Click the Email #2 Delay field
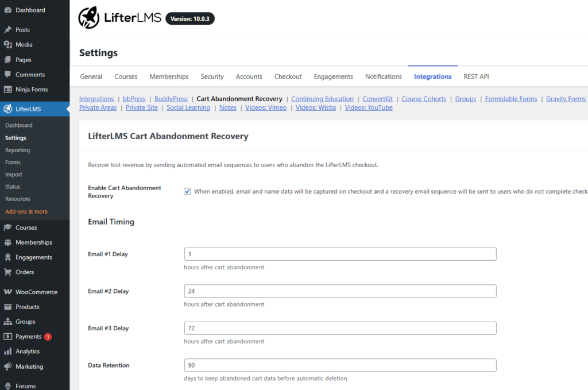Screen dimensions: 588x390 340,291
